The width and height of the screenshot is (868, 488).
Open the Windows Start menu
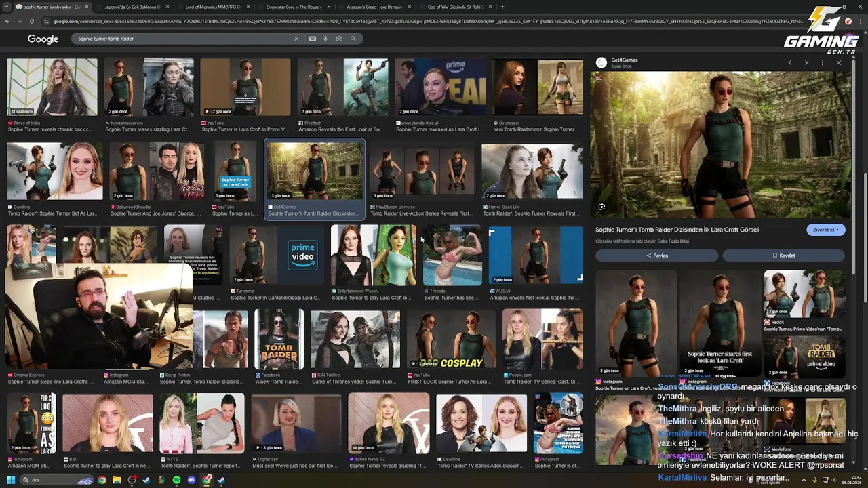pyautogui.click(x=12, y=480)
